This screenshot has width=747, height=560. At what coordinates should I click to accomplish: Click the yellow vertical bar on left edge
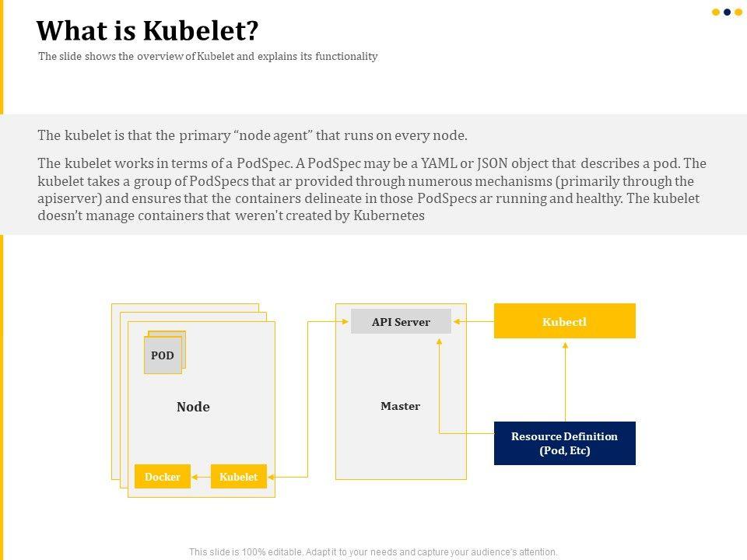coord(2,389)
